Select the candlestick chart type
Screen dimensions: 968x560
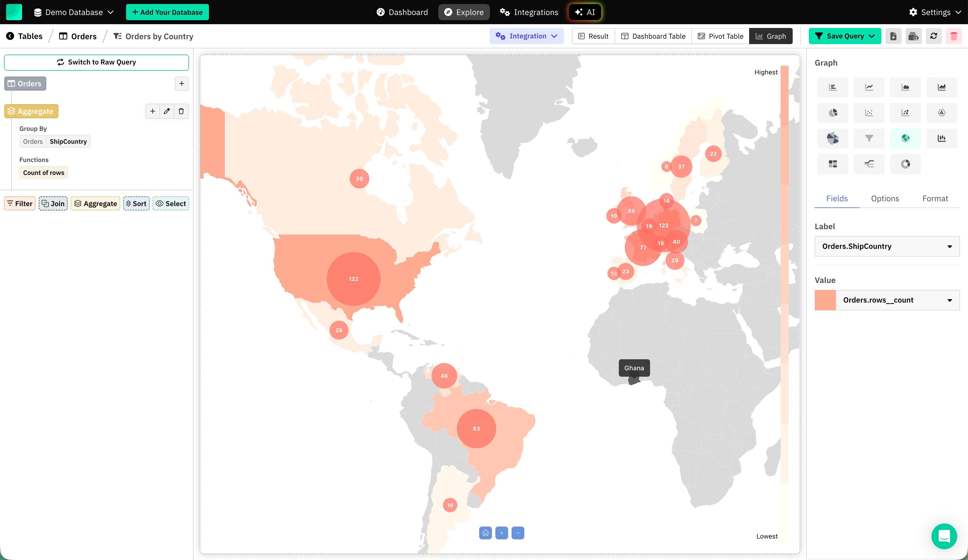pos(941,138)
